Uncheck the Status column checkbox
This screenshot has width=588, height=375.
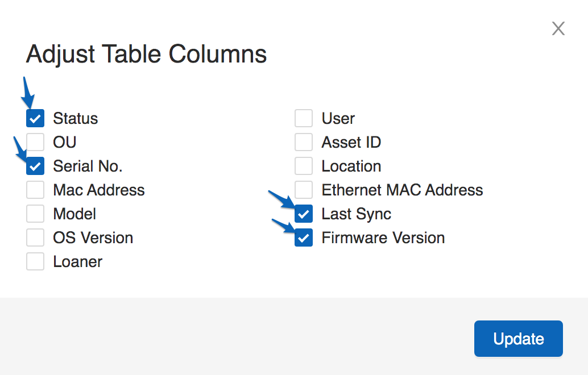(x=35, y=119)
